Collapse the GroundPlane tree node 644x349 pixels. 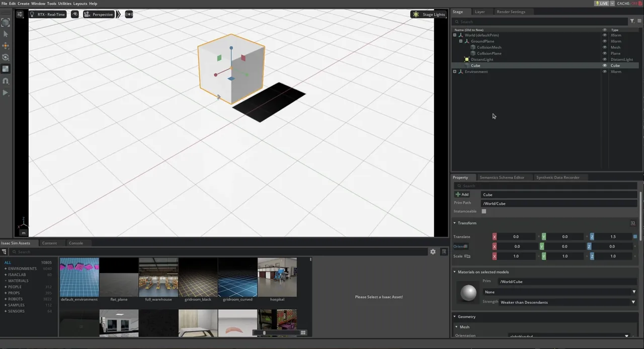461,41
